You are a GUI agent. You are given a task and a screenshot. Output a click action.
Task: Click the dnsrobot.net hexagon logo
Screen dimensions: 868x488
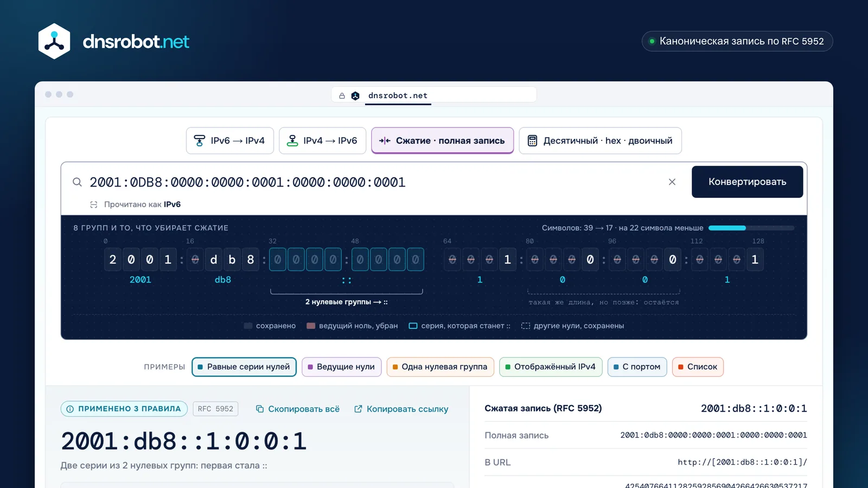[x=54, y=41]
